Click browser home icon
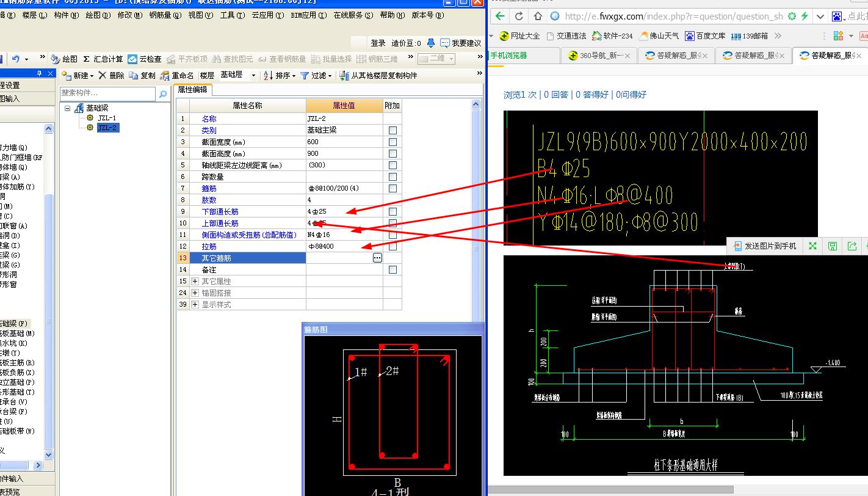This screenshot has width=868, height=496. point(538,16)
